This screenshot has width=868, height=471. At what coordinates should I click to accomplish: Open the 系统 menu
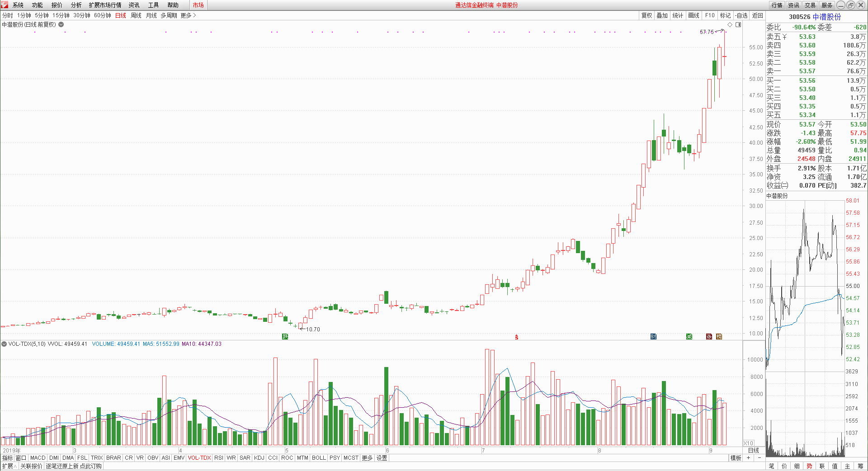(18, 5)
